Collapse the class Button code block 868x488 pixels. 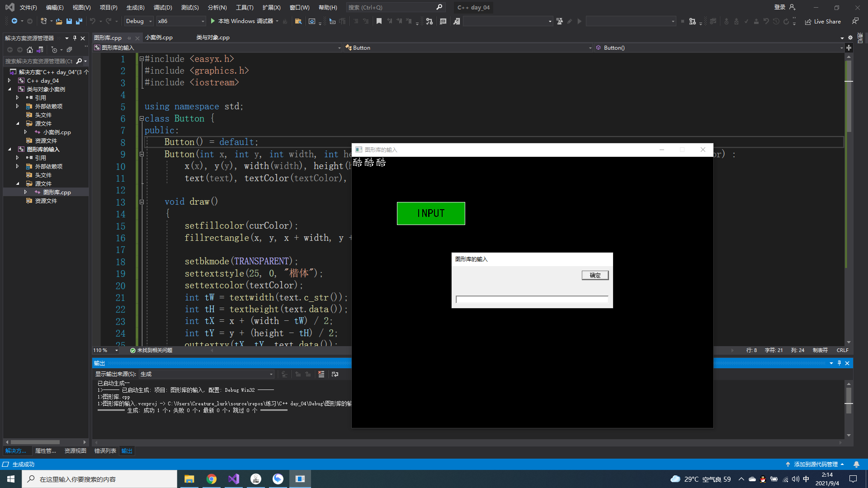[x=142, y=118]
